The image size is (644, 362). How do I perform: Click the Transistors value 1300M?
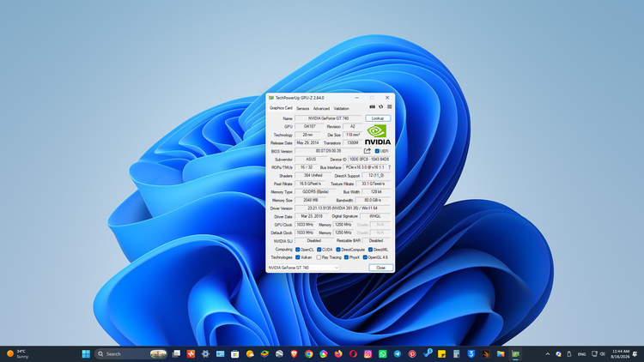(352, 143)
